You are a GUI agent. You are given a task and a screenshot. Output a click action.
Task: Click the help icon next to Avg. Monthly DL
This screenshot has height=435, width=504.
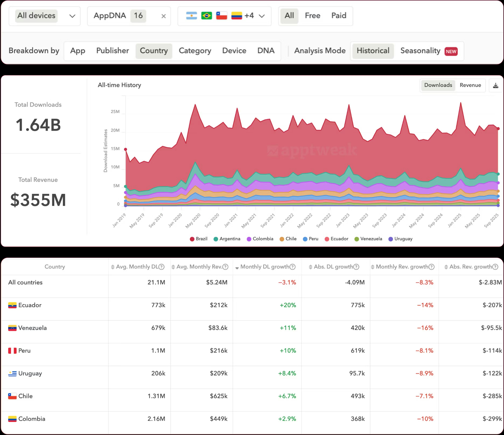tap(162, 267)
